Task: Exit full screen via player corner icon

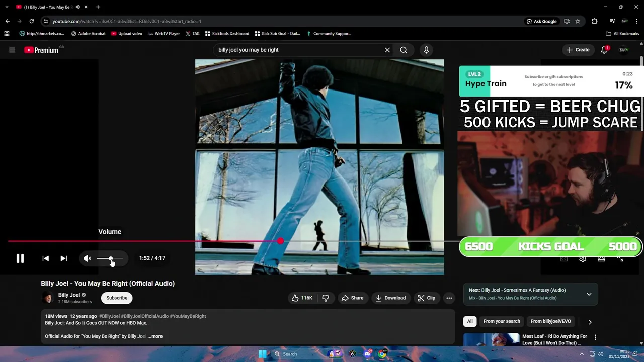Action: (x=620, y=259)
